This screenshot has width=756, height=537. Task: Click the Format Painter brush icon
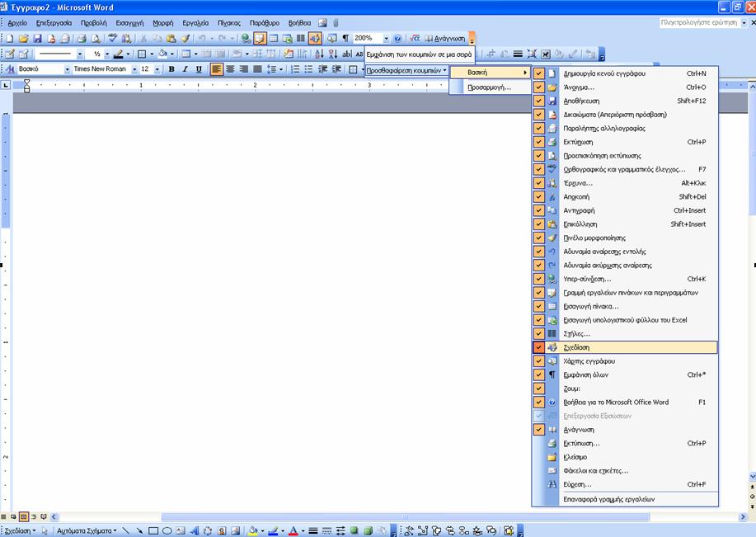click(185, 38)
